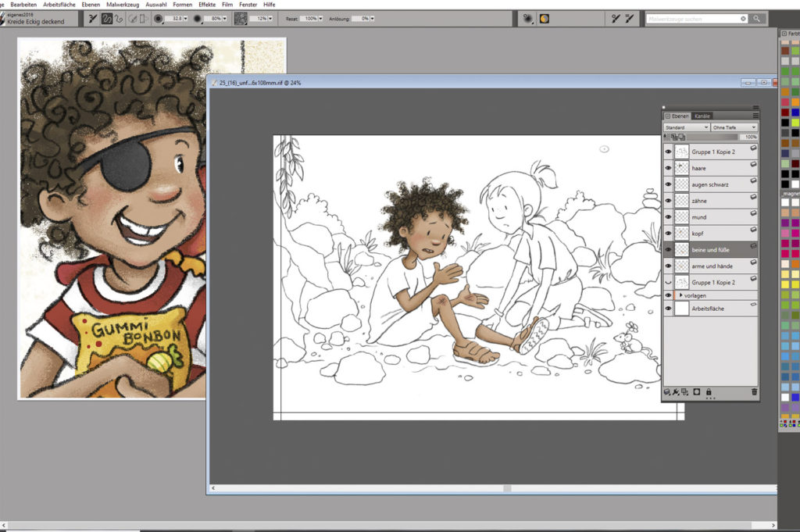Click the new layer icon at panel bottom
The image size is (800, 532).
pos(684,391)
